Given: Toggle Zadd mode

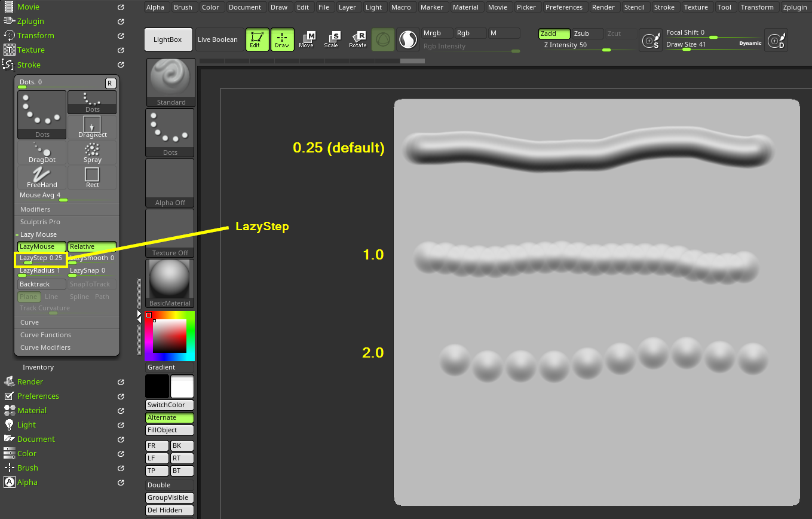Looking at the screenshot, I should (x=554, y=33).
